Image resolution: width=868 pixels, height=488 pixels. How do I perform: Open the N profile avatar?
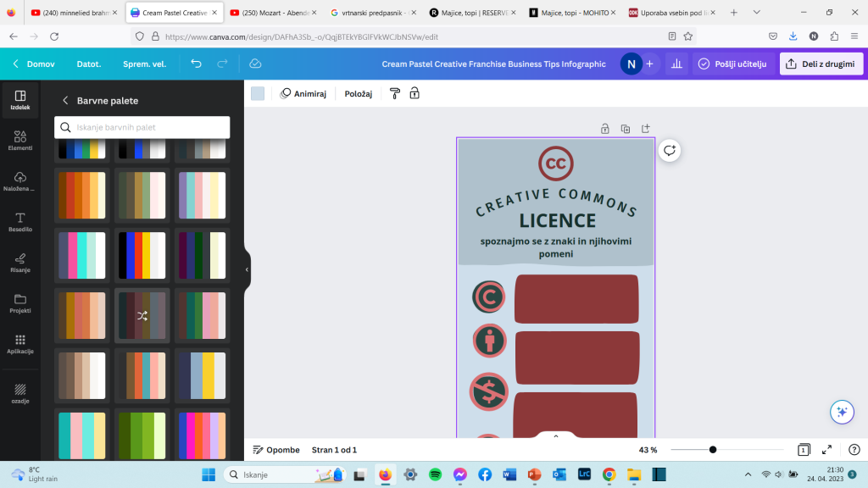click(631, 64)
